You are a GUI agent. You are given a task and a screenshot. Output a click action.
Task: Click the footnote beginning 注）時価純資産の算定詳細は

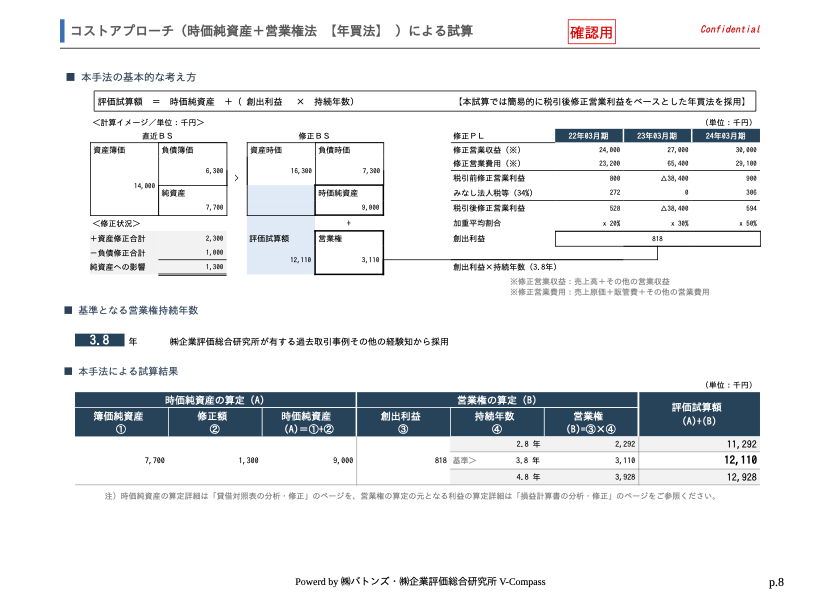pos(411,496)
